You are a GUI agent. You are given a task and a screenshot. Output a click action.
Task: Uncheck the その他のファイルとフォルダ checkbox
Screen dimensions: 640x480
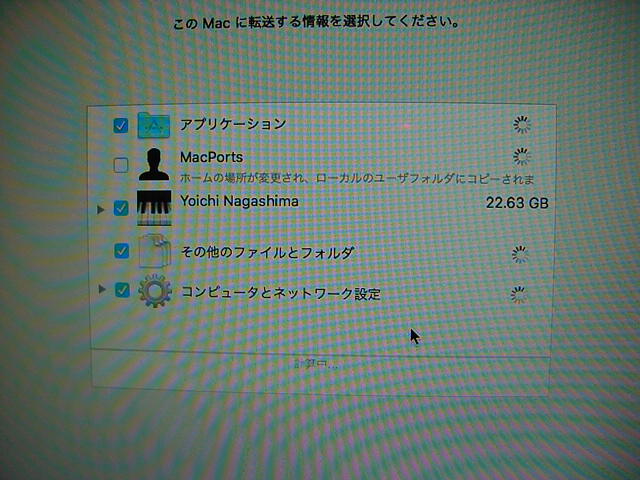pos(122,250)
